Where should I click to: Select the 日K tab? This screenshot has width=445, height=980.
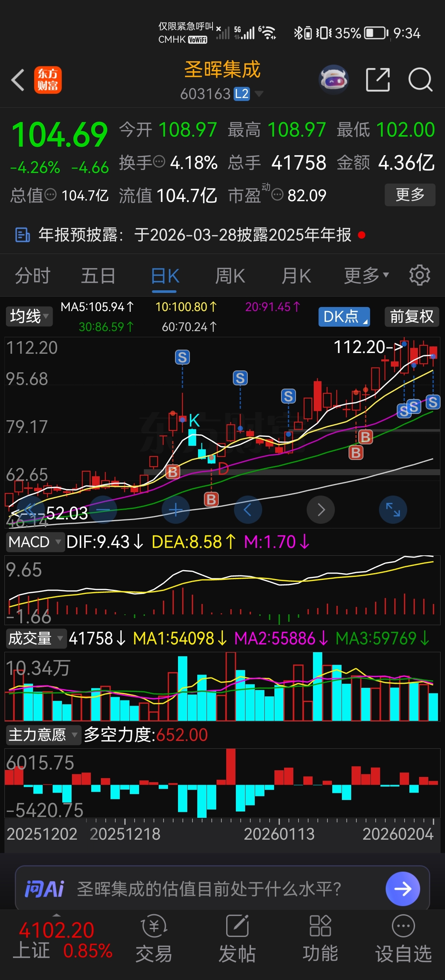click(x=165, y=275)
